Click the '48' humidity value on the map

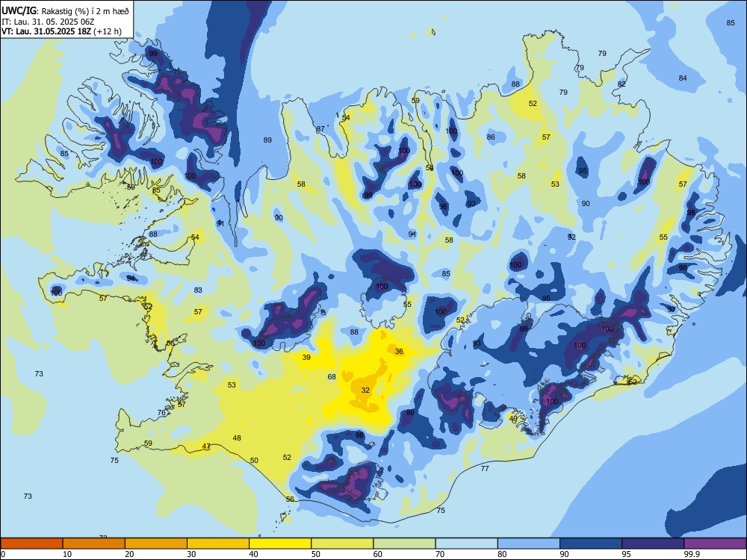point(237,438)
